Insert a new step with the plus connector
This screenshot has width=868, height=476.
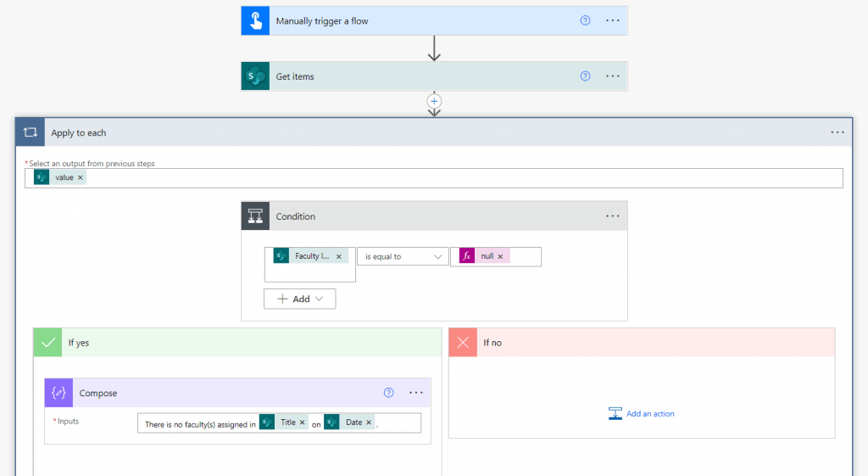(434, 102)
